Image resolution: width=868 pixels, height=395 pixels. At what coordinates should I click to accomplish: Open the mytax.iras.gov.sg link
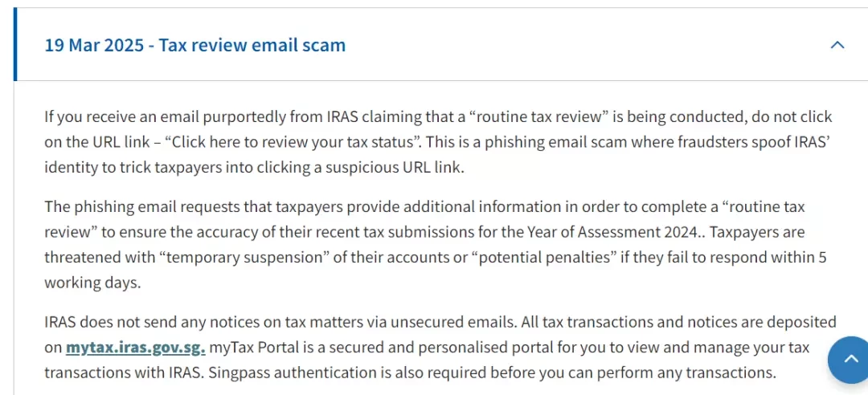pyautogui.click(x=136, y=348)
